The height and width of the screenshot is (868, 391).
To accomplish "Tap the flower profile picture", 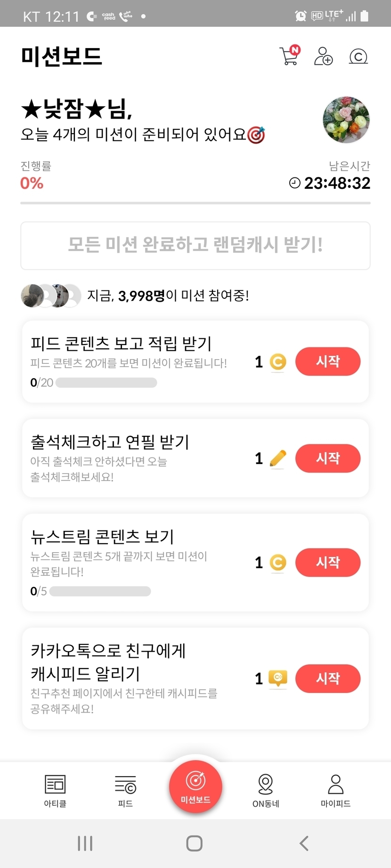I will 346,120.
